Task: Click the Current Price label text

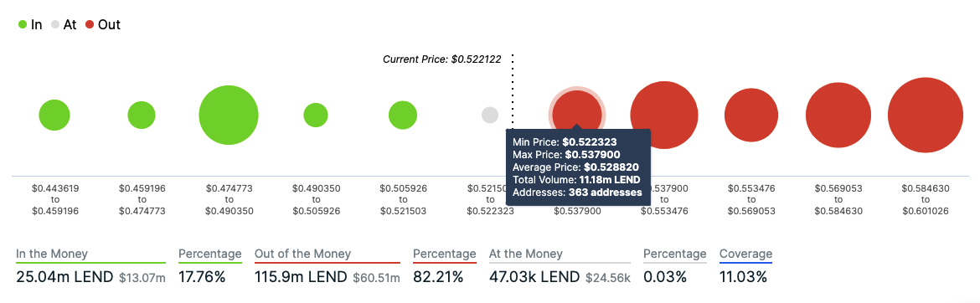Action: (x=442, y=59)
